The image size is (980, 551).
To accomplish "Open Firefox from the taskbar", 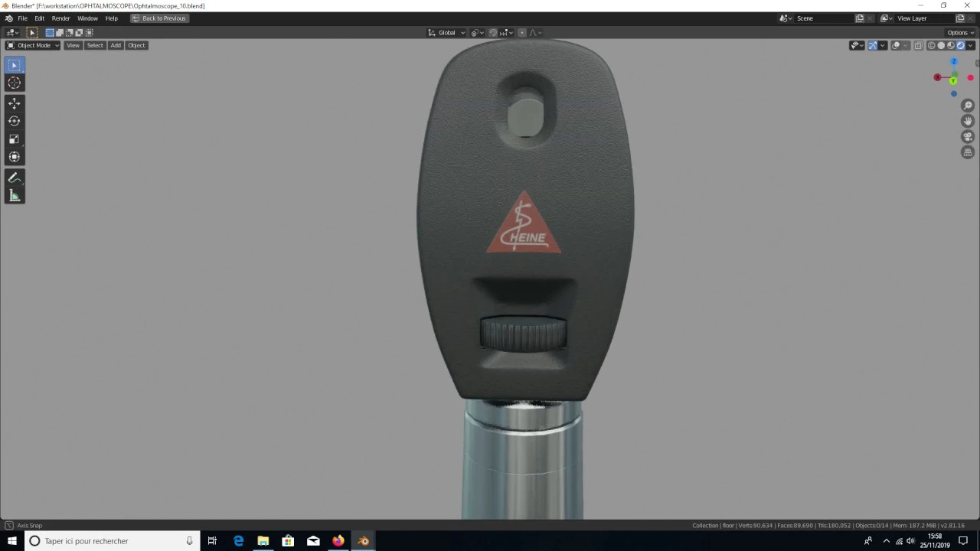I will (338, 541).
